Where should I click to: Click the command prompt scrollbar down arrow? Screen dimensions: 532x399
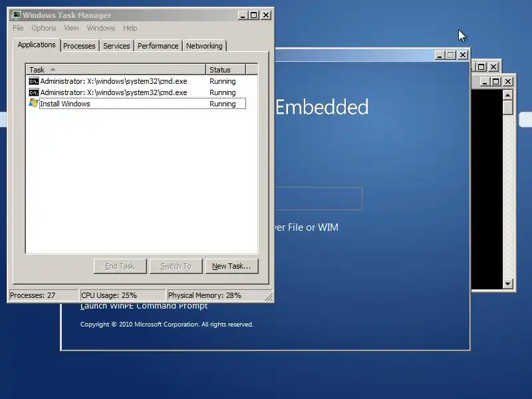[x=507, y=284]
